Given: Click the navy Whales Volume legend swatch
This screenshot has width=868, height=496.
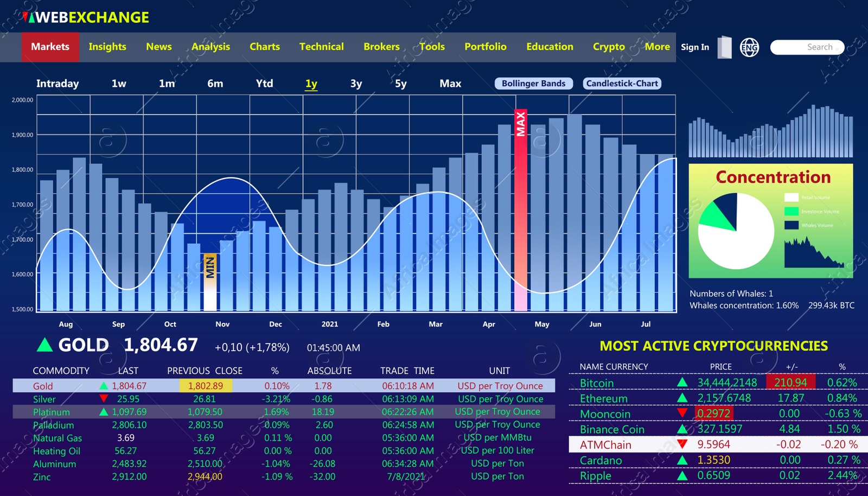Looking at the screenshot, I should (x=792, y=225).
